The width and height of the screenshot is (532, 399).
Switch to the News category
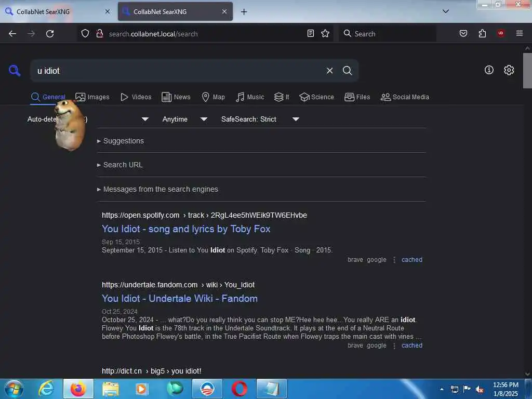(x=176, y=97)
